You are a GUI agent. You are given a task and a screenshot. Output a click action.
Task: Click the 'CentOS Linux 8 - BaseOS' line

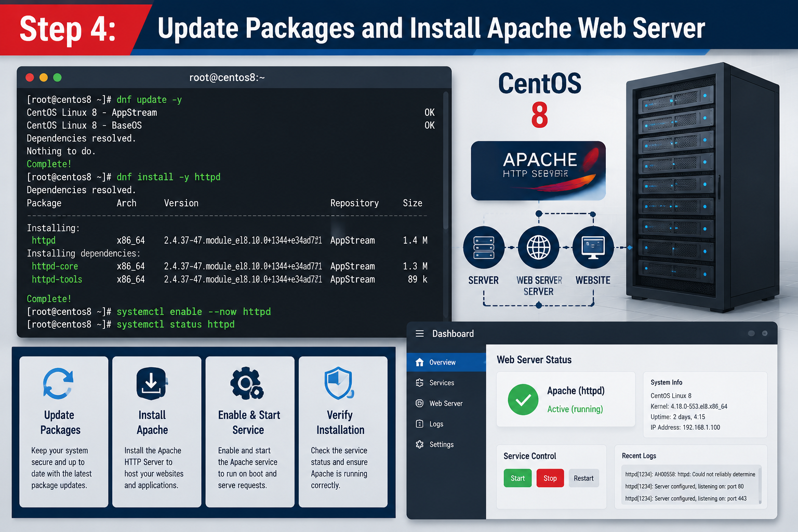[x=84, y=125]
